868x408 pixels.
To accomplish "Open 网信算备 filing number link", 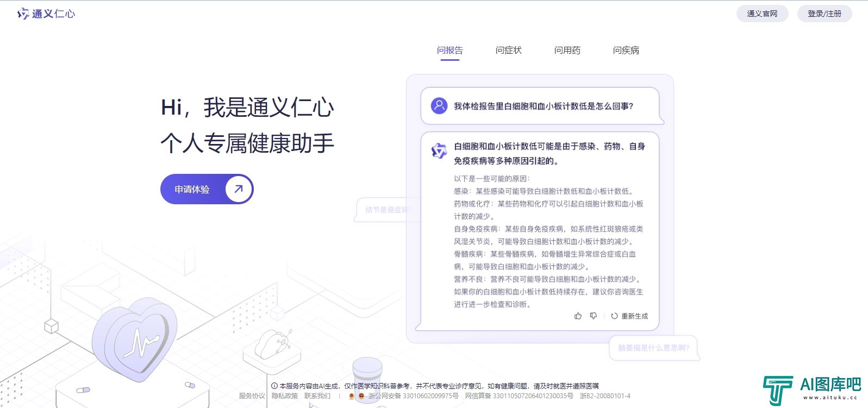I will pyautogui.click(x=519, y=396).
